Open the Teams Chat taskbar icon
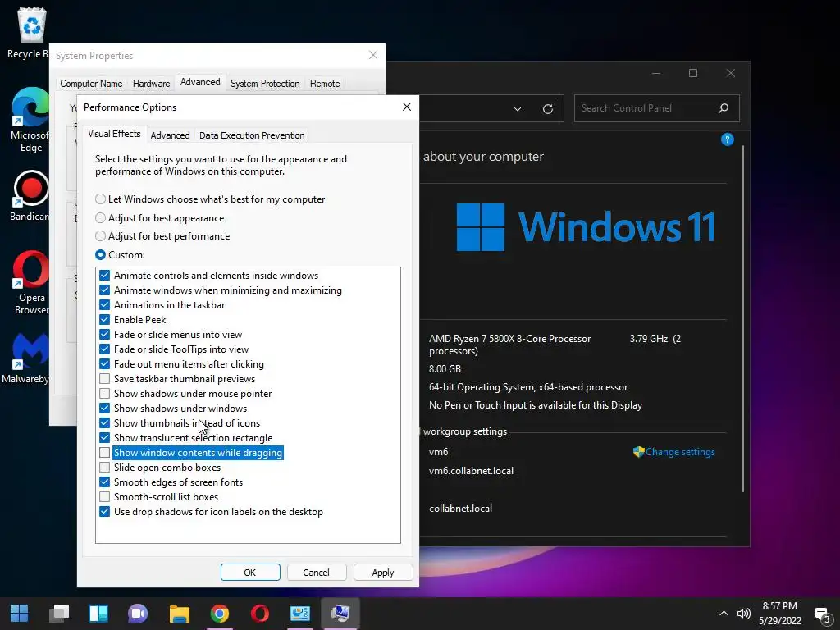The height and width of the screenshot is (630, 840). 138,614
